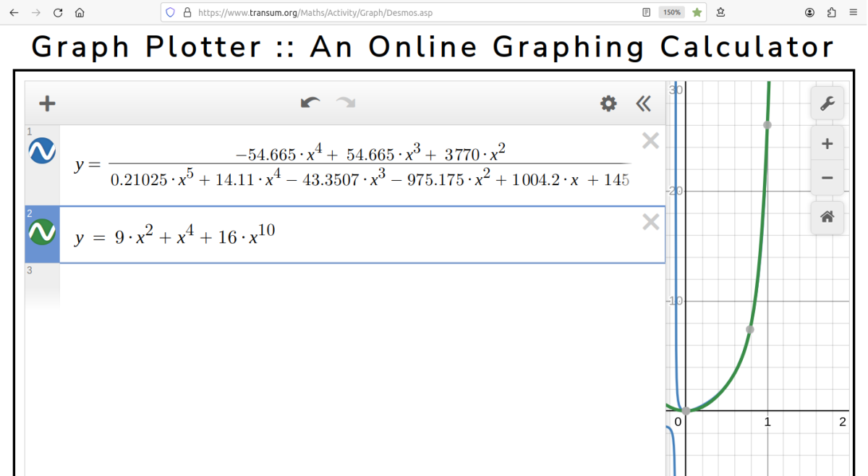Toggle visibility of blue expression 1

tap(42, 150)
